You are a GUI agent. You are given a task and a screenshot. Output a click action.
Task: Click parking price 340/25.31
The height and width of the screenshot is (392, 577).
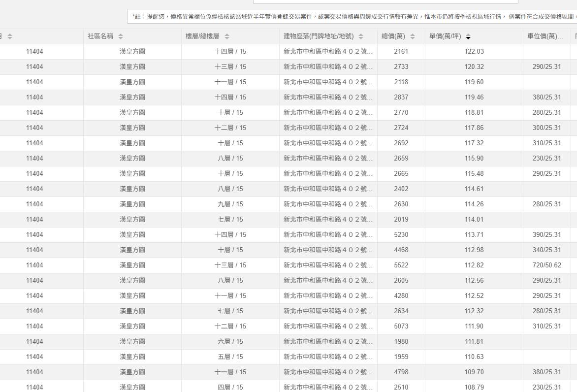547,250
